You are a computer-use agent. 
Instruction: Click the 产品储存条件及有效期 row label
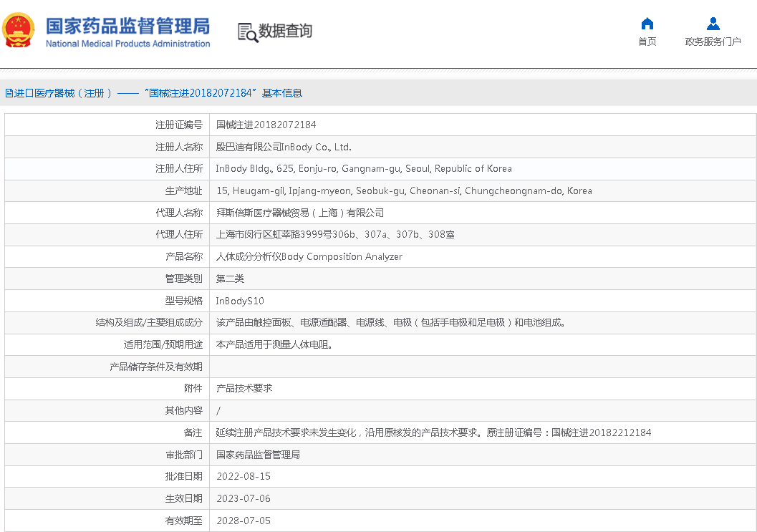[156, 367]
